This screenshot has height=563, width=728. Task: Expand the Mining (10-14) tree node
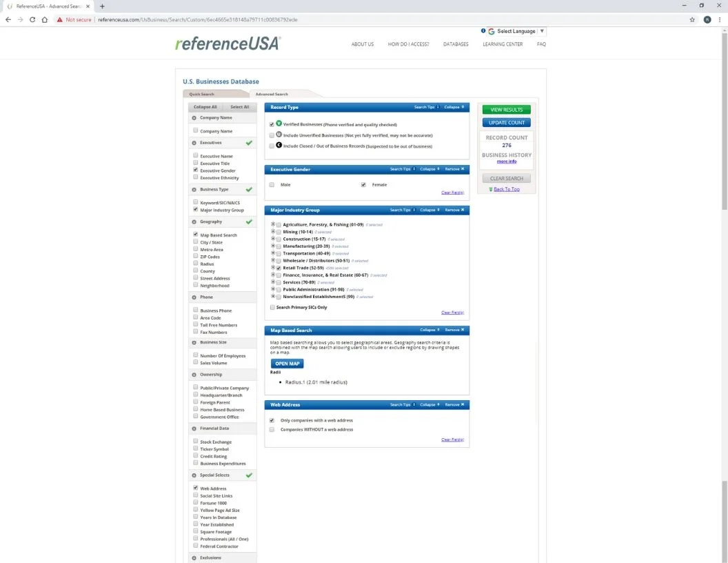coord(273,231)
